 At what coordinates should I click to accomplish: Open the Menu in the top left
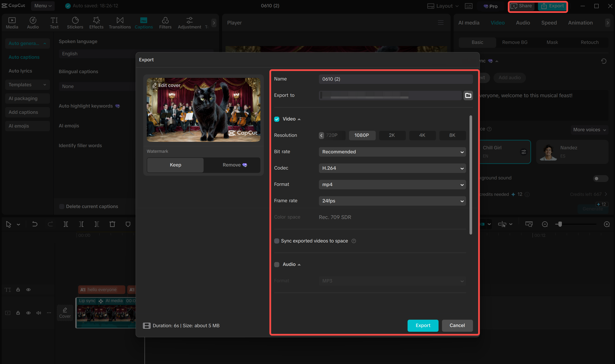coord(43,6)
